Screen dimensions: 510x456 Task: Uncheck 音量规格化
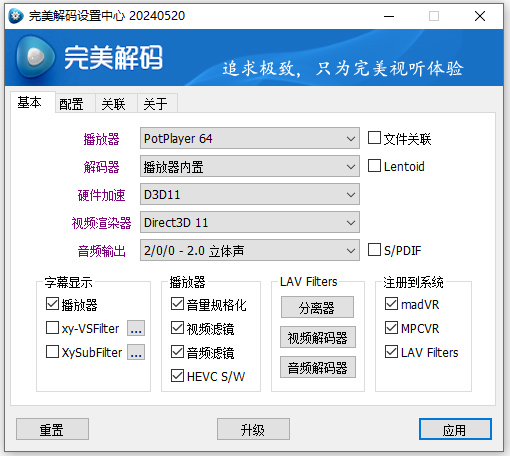click(x=177, y=304)
